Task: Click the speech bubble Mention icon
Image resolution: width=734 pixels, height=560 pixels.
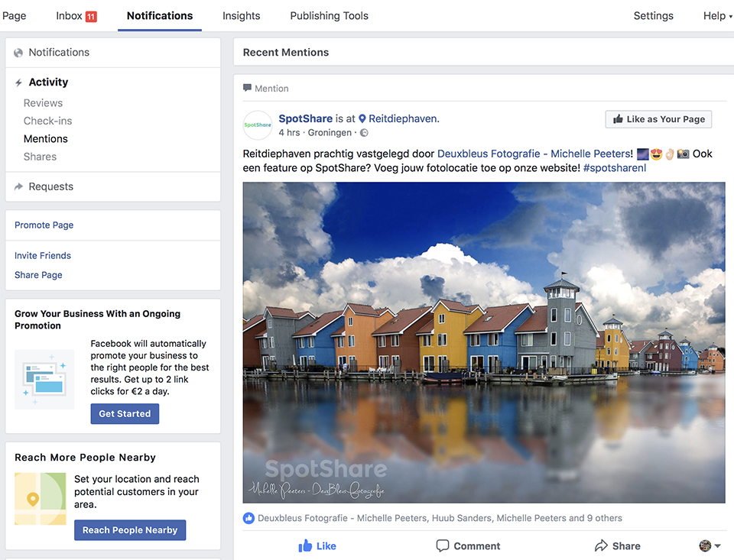Action: [247, 88]
